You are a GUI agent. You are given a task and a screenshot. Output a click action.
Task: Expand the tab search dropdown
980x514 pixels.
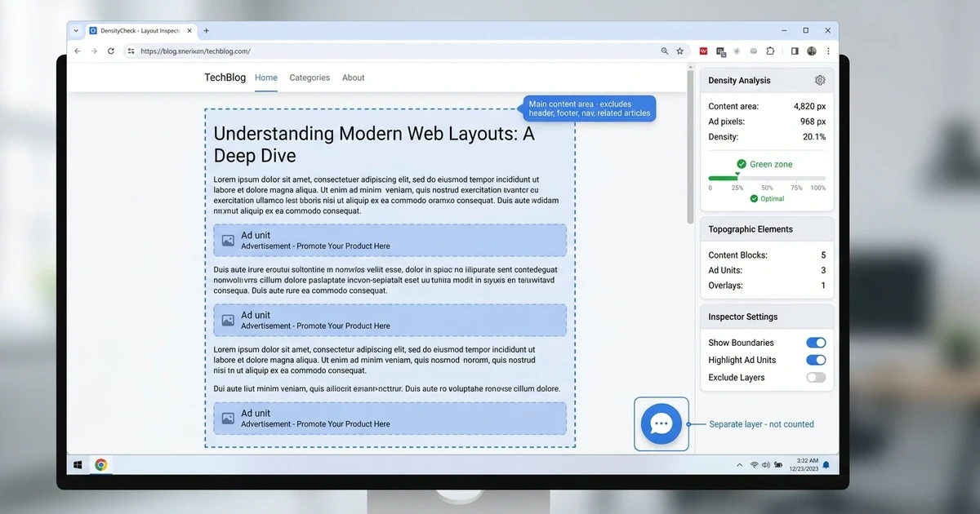tap(76, 30)
